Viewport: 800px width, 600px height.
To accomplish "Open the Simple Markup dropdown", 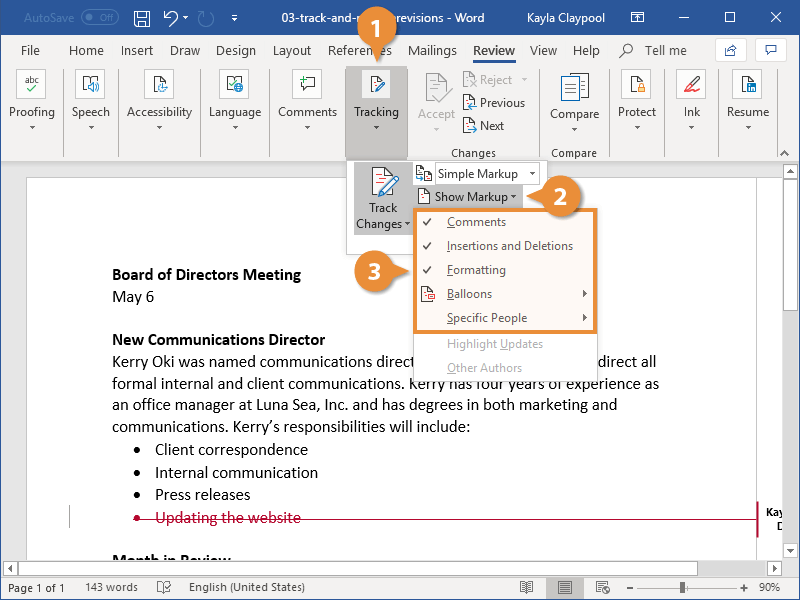I will pyautogui.click(x=486, y=174).
